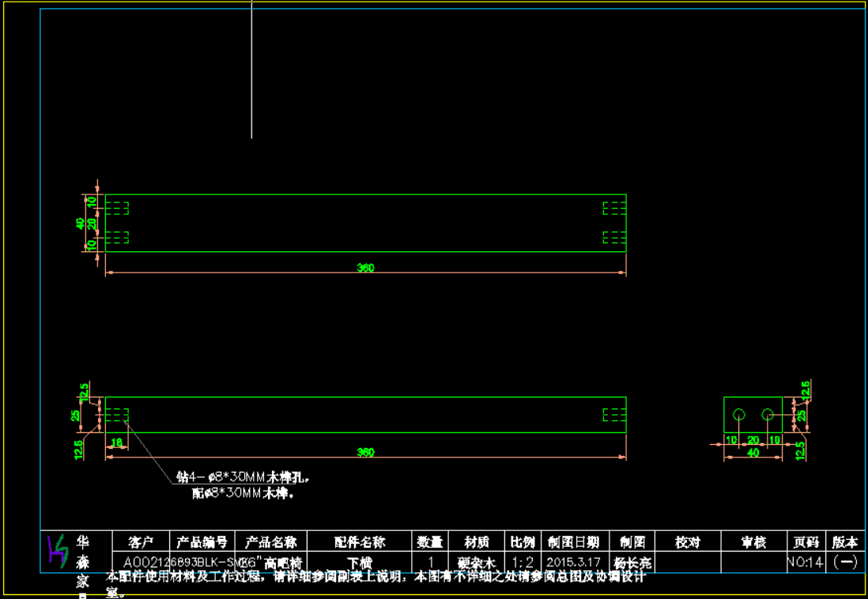Select the 40 width dimension under end view
The height and width of the screenshot is (599, 868).
pyautogui.click(x=753, y=453)
